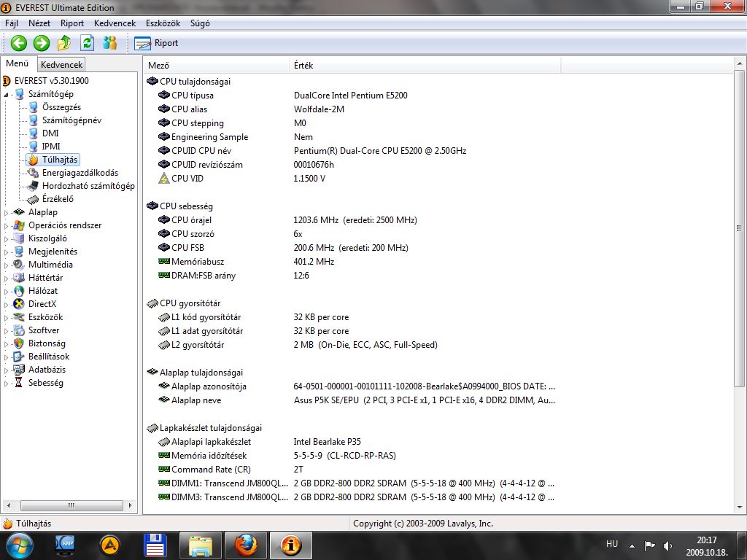The image size is (747, 560).
Task: Open the Eszközök menu
Action: 163,23
